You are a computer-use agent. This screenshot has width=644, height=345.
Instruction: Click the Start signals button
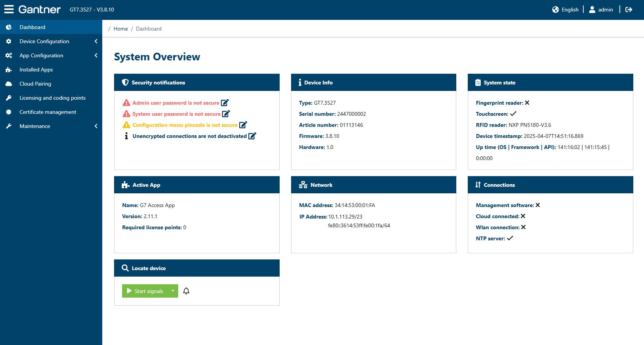click(145, 291)
